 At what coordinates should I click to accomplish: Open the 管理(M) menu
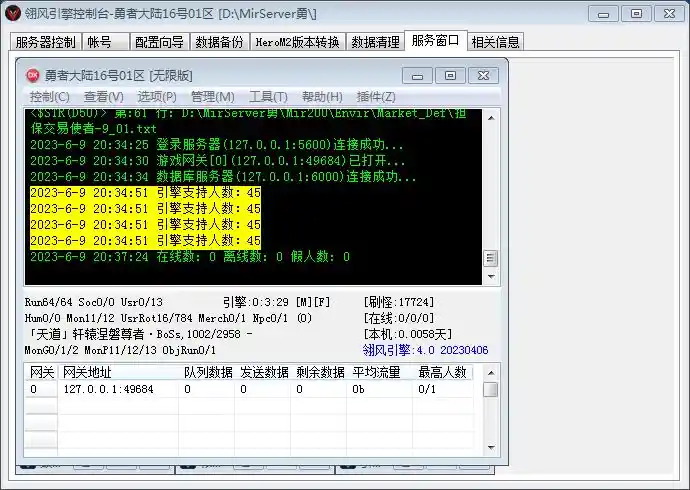(x=213, y=96)
